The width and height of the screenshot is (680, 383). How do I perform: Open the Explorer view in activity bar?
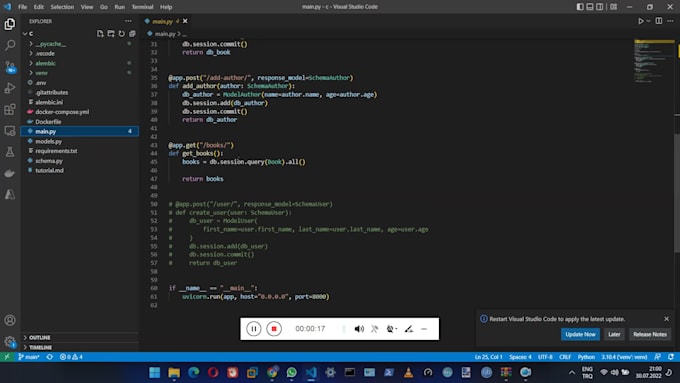tap(10, 24)
